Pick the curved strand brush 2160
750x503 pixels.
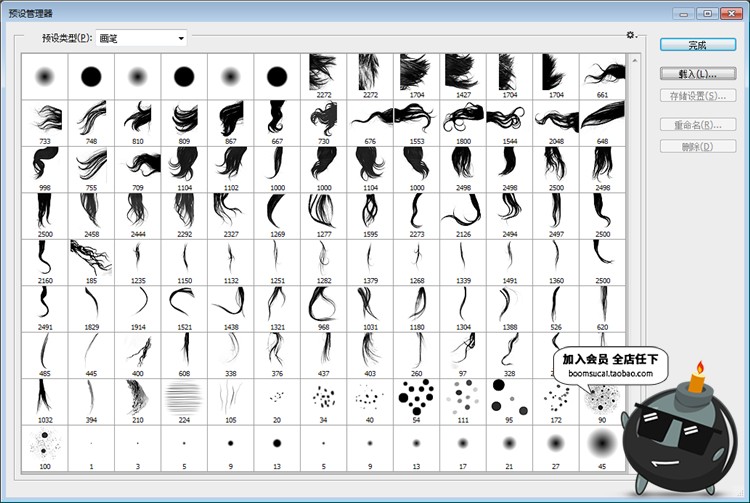point(45,262)
